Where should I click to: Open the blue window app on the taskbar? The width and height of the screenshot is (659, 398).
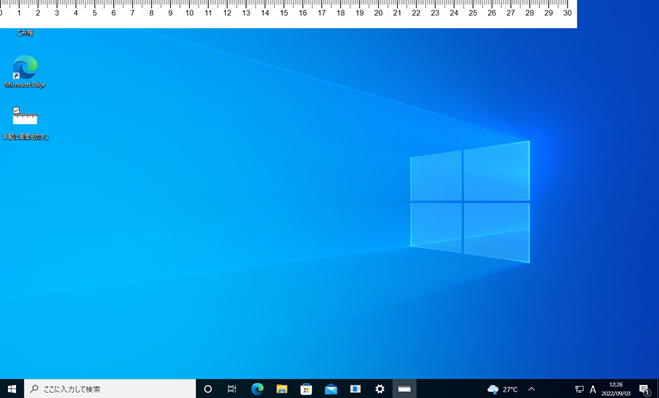point(355,389)
